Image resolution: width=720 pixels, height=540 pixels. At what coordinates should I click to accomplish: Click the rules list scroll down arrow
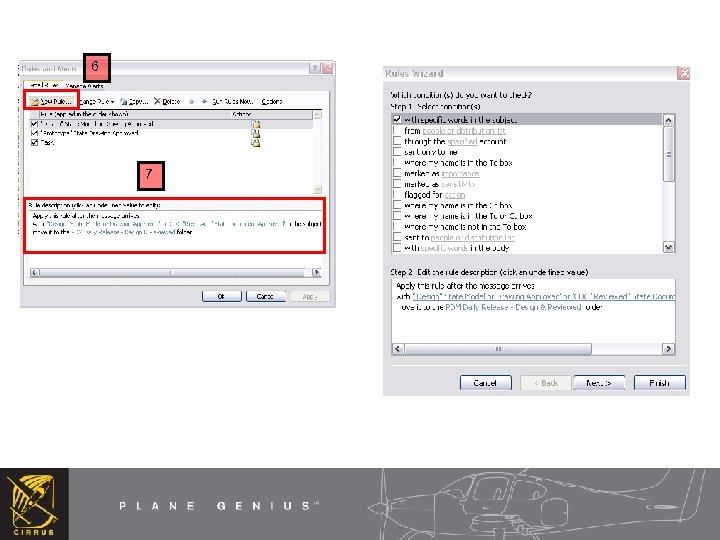coord(317,189)
